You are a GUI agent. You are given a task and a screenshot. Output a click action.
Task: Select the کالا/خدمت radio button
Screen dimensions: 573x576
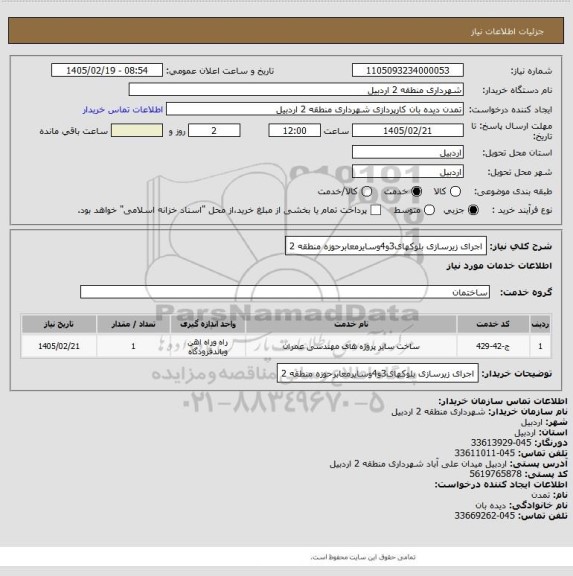point(367,191)
